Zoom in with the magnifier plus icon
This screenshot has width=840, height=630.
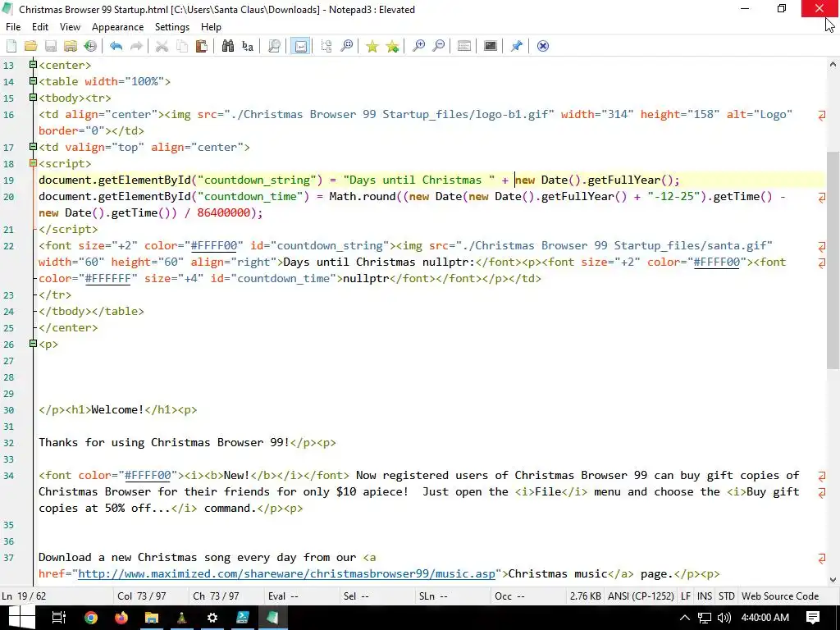418,46
